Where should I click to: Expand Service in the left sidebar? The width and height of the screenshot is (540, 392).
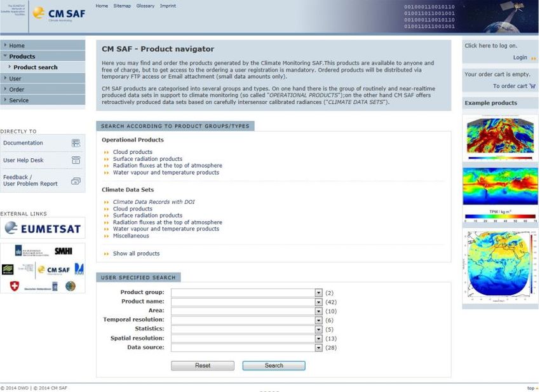43,100
